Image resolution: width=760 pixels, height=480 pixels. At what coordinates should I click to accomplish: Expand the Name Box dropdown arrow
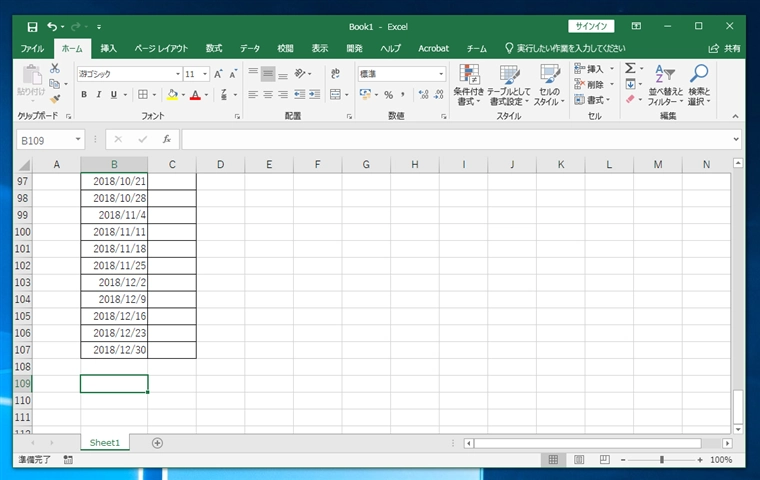coord(78,140)
